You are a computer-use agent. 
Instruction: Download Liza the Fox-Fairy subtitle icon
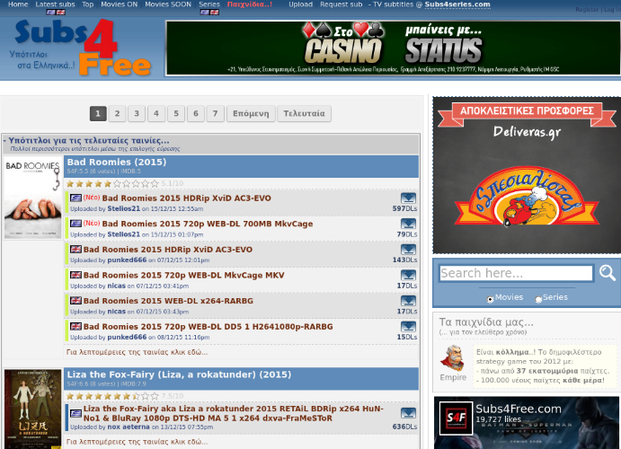tap(408, 414)
